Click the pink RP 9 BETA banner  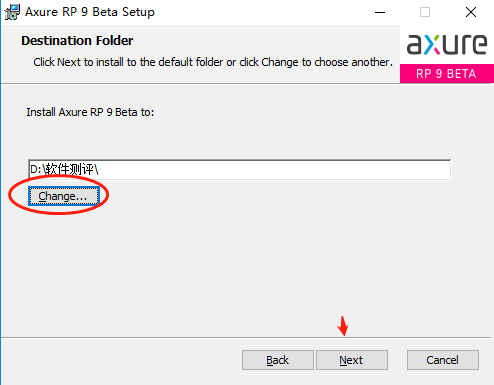click(x=447, y=73)
